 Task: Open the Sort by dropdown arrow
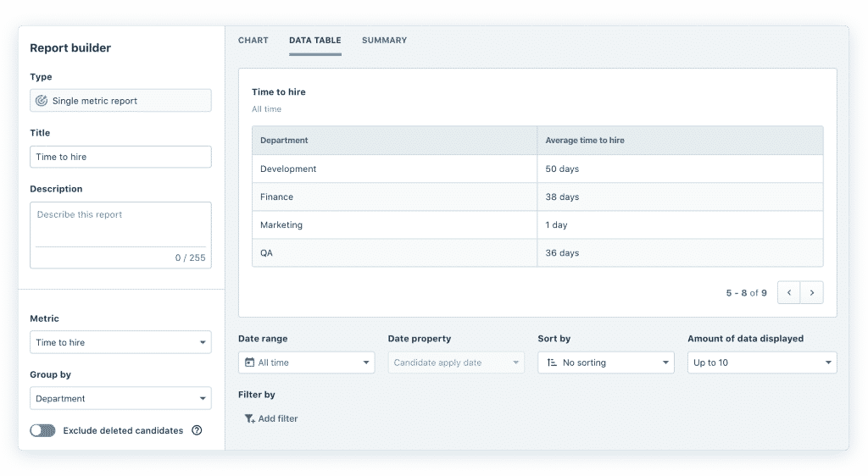(x=665, y=363)
